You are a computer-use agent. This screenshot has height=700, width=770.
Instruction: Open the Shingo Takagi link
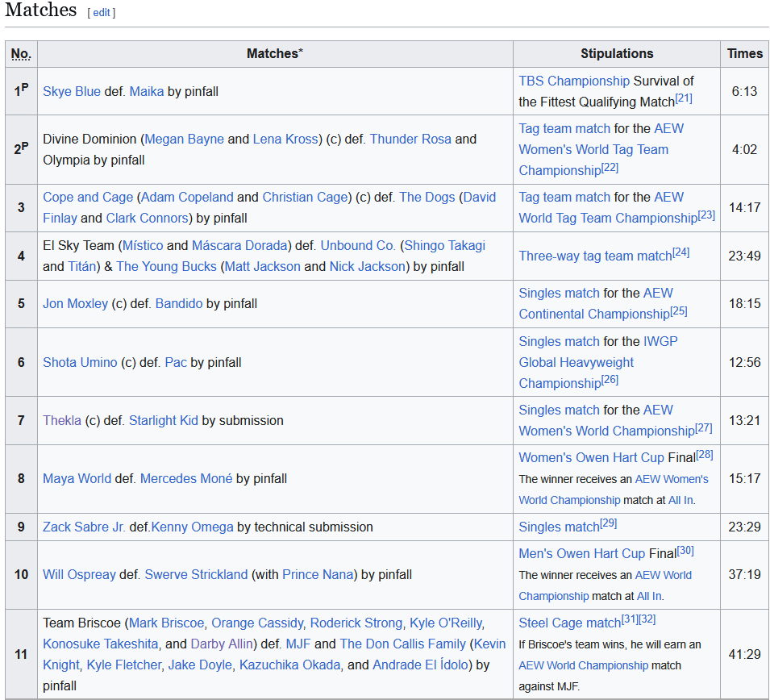[444, 245]
